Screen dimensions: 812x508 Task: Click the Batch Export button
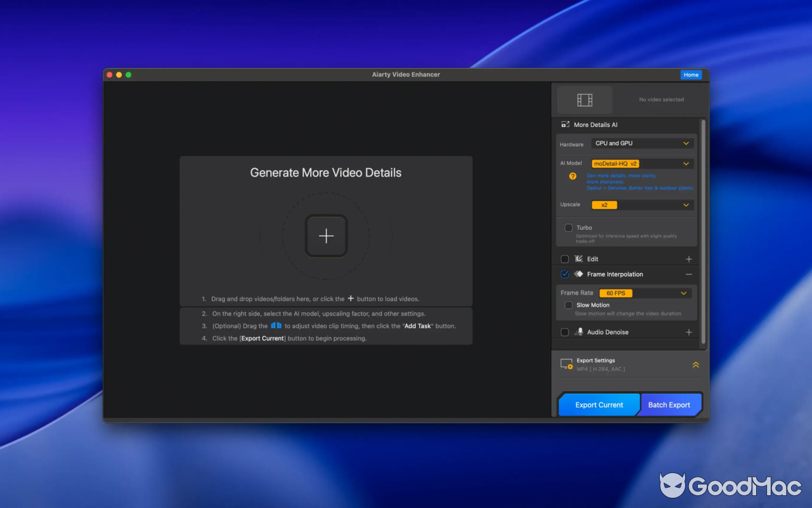670,404
